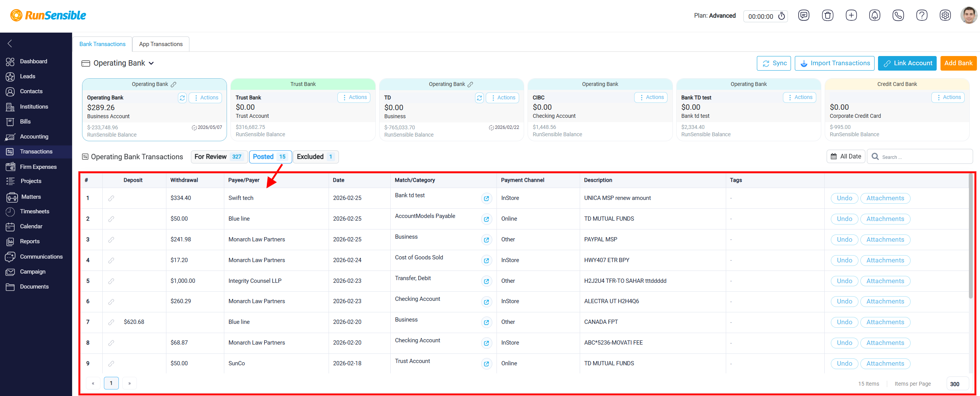
Task: Open Actions menu on Credit Card Bank card
Action: coord(948,97)
